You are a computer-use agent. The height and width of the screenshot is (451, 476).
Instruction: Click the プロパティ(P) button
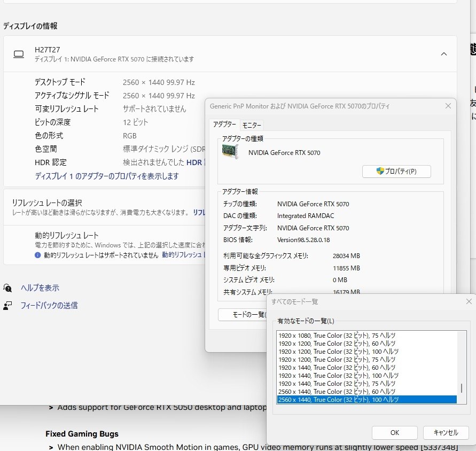(396, 172)
